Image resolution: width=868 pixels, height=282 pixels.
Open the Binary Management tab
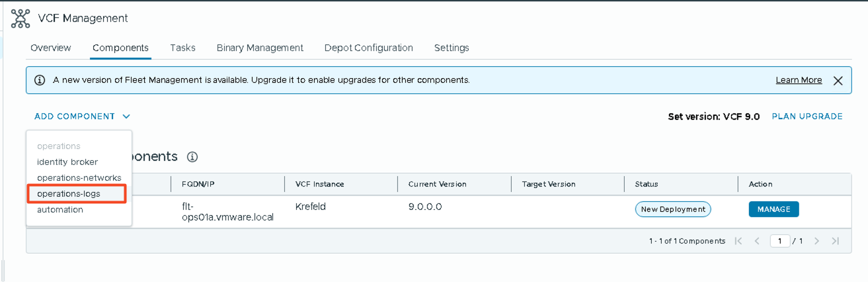(260, 48)
